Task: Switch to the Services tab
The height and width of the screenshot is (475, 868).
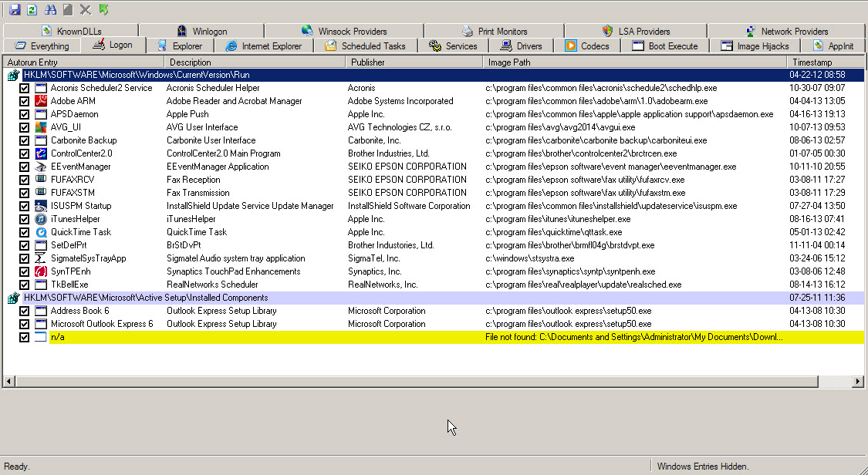Action: (452, 46)
